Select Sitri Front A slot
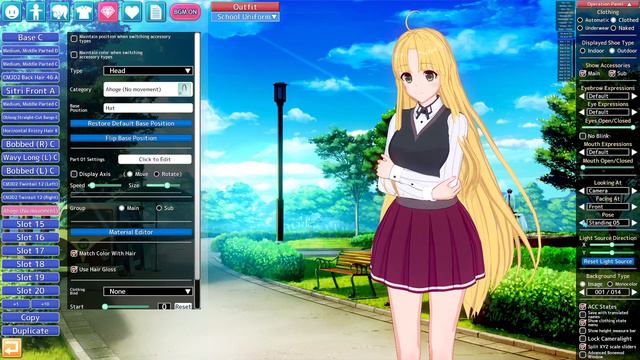 tap(31, 91)
